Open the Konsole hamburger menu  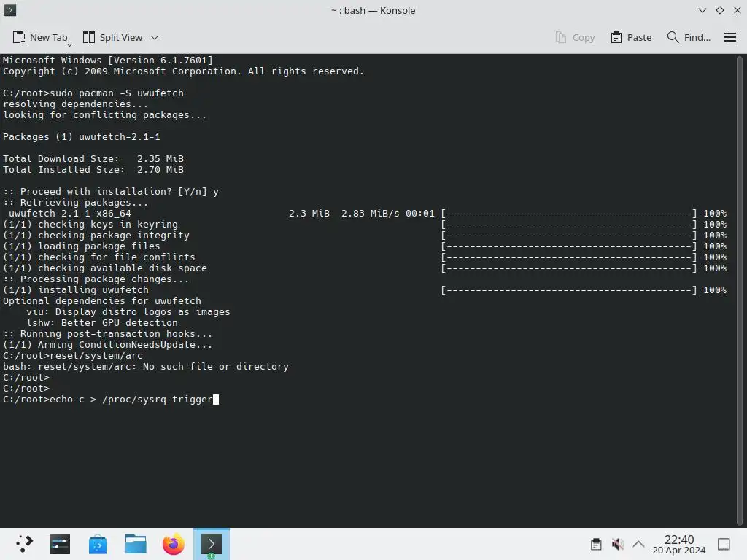[x=729, y=38]
